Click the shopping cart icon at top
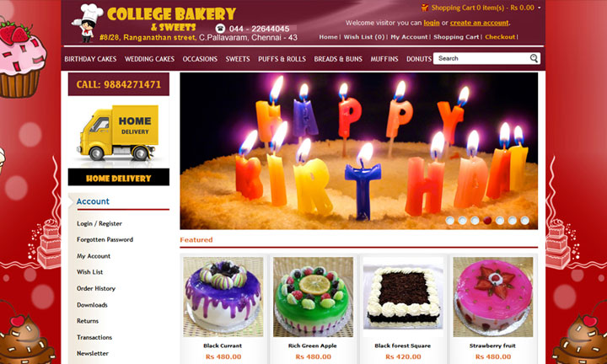This screenshot has width=607, height=364. click(425, 8)
